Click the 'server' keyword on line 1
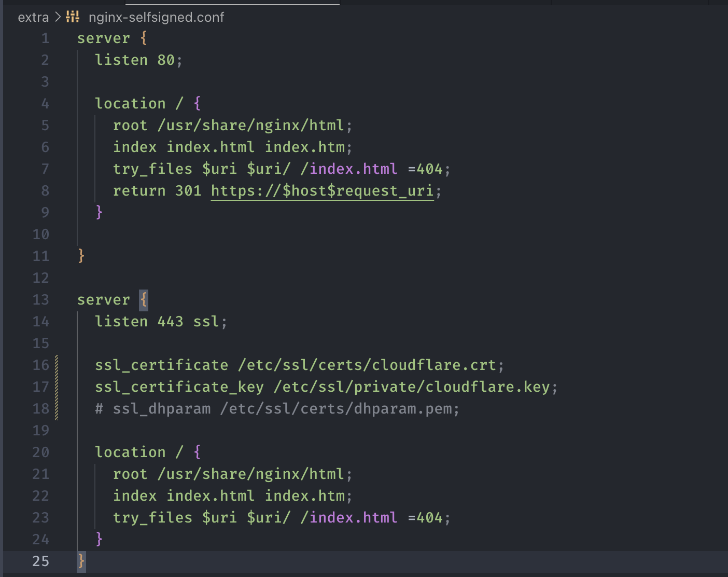Image resolution: width=728 pixels, height=577 pixels. pyautogui.click(x=104, y=38)
